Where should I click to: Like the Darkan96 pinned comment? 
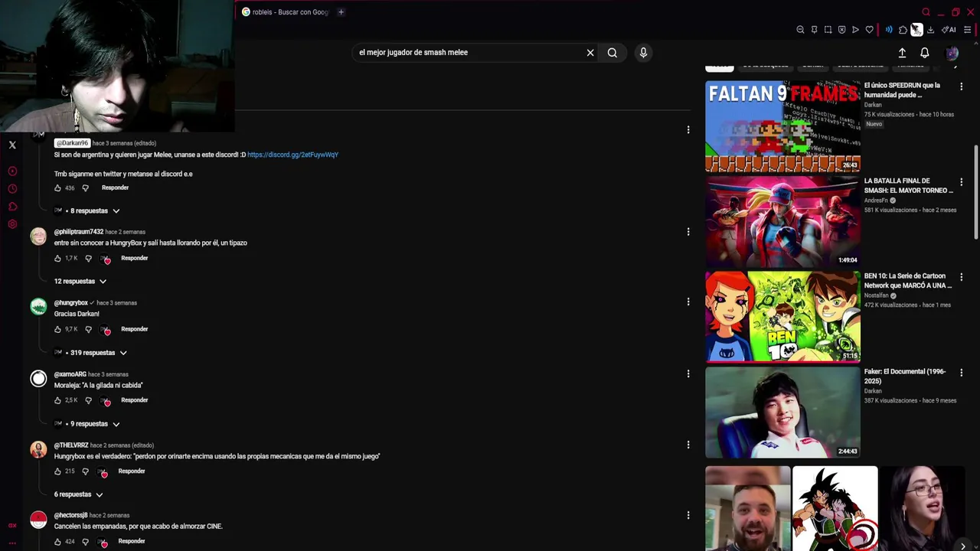[57, 188]
